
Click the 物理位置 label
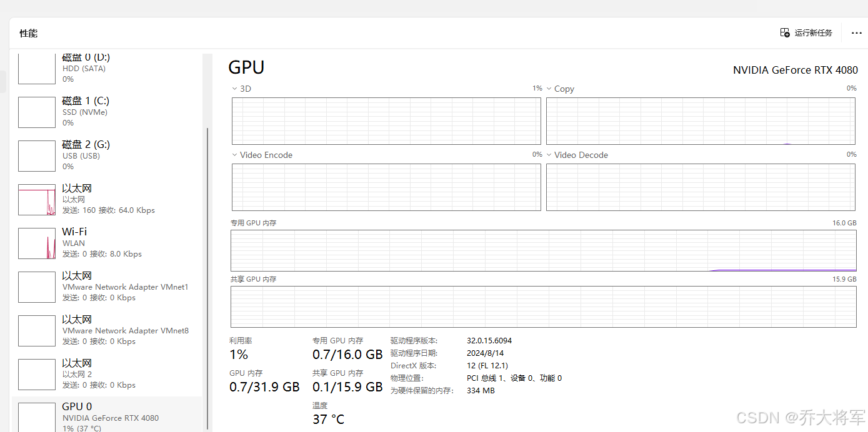[407, 378]
